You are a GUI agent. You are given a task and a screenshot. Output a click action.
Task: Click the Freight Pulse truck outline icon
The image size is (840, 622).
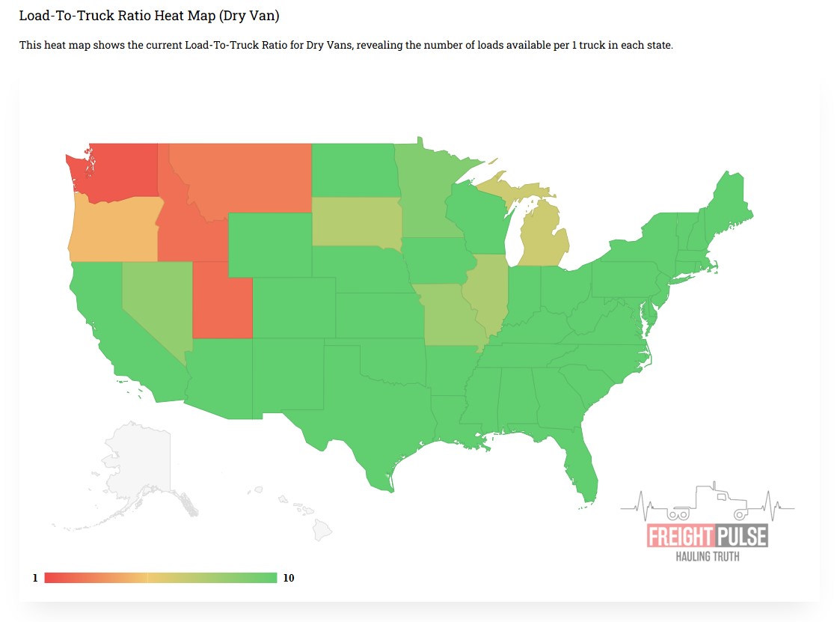707,503
